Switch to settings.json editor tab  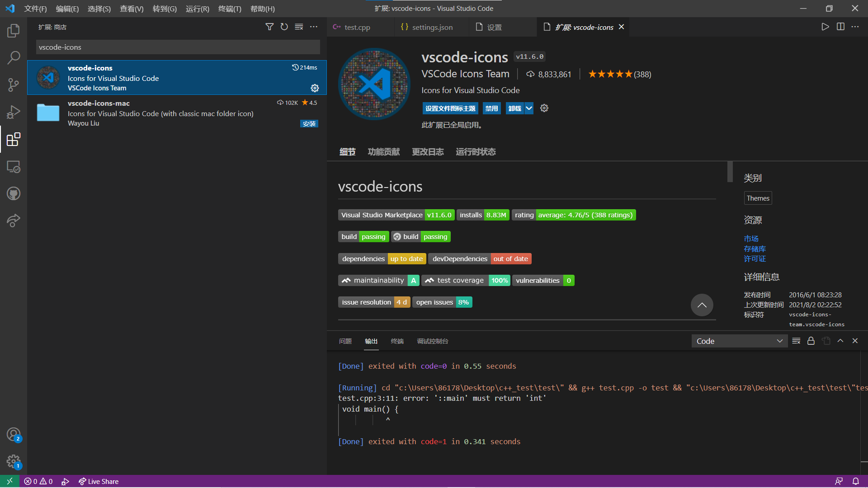[x=432, y=27]
